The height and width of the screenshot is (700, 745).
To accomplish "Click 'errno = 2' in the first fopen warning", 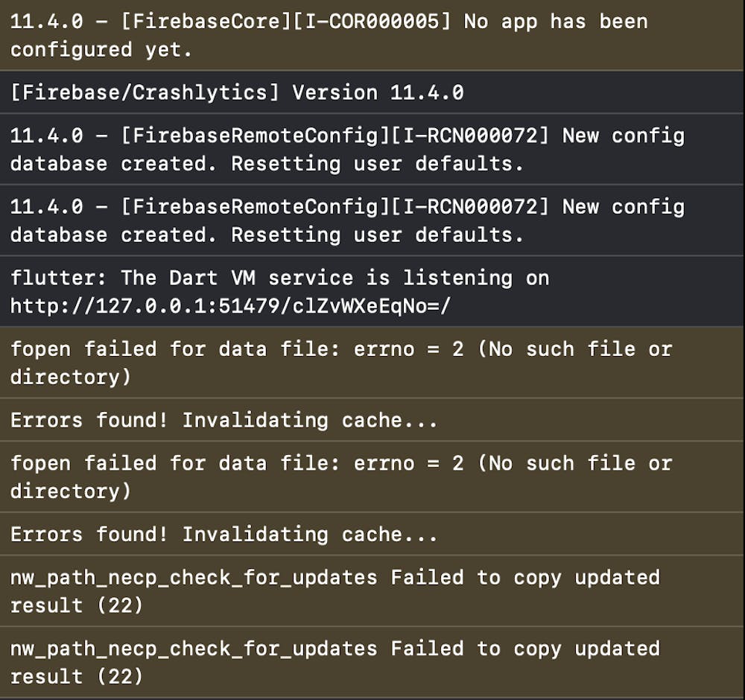I will (408, 349).
